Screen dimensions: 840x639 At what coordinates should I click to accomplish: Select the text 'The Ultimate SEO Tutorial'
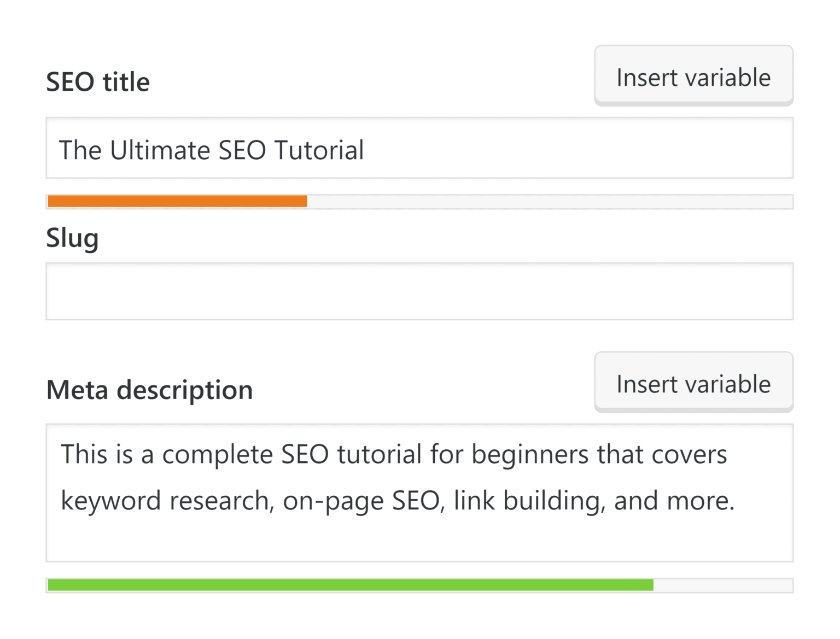212,150
